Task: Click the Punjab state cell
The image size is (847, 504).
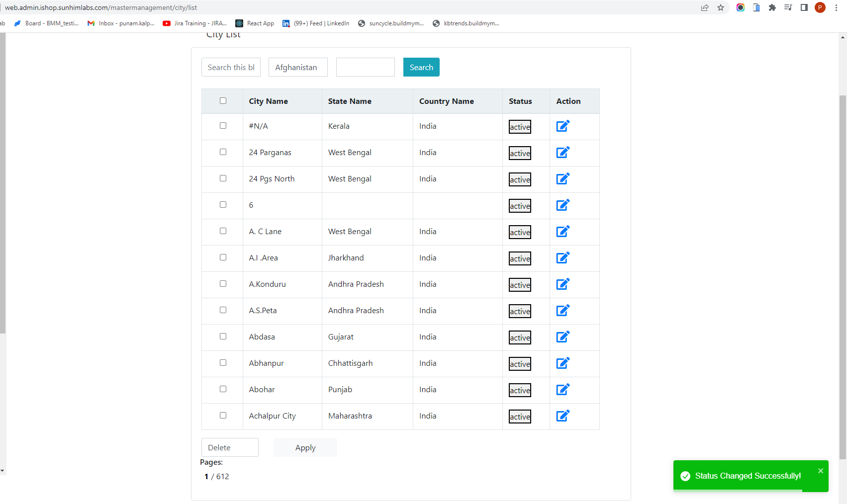Action: pos(340,390)
